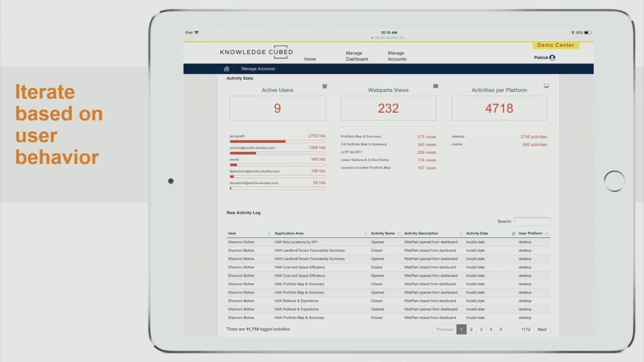644x362 pixels.
Task: Click the Knowledge Cubed logo
Action: 256,52
